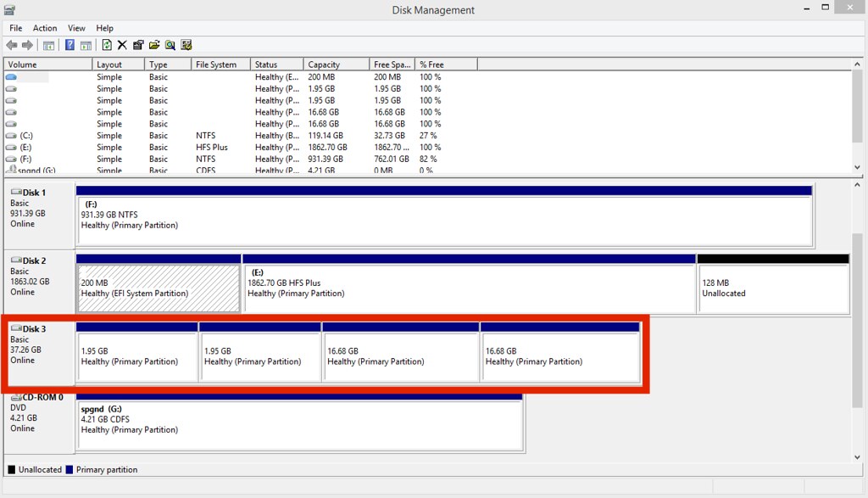Click the disk map scrollbar thumb
868x498 pixels.
[857, 320]
